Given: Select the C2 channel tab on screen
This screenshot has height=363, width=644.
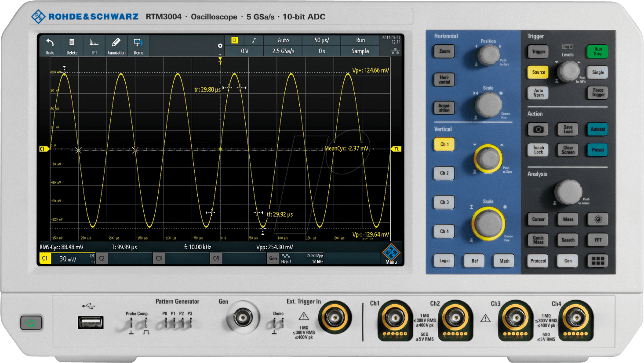Looking at the screenshot, I should click(x=102, y=258).
